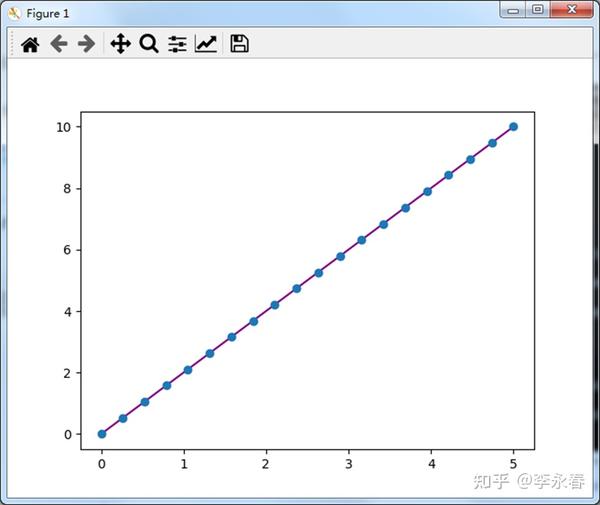Save the figure with the disk icon
The height and width of the screenshot is (505, 600).
[x=240, y=44]
